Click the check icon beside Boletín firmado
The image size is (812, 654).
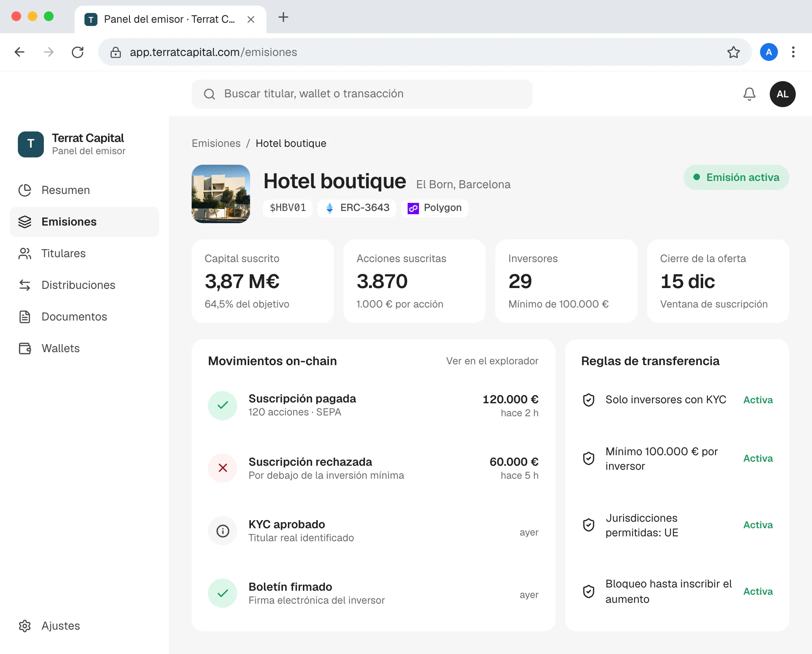click(x=222, y=593)
